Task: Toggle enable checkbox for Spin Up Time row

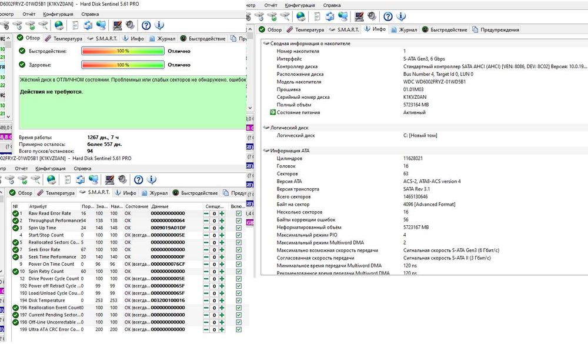Action: tap(239, 228)
